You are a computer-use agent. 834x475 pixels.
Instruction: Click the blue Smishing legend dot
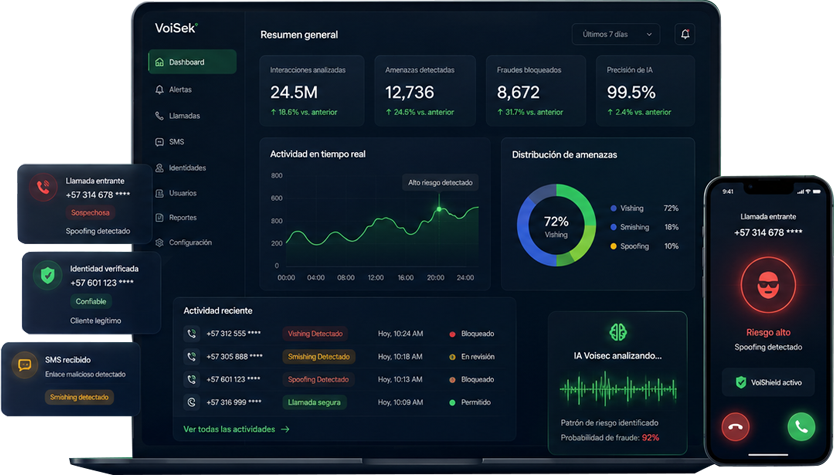coord(613,227)
